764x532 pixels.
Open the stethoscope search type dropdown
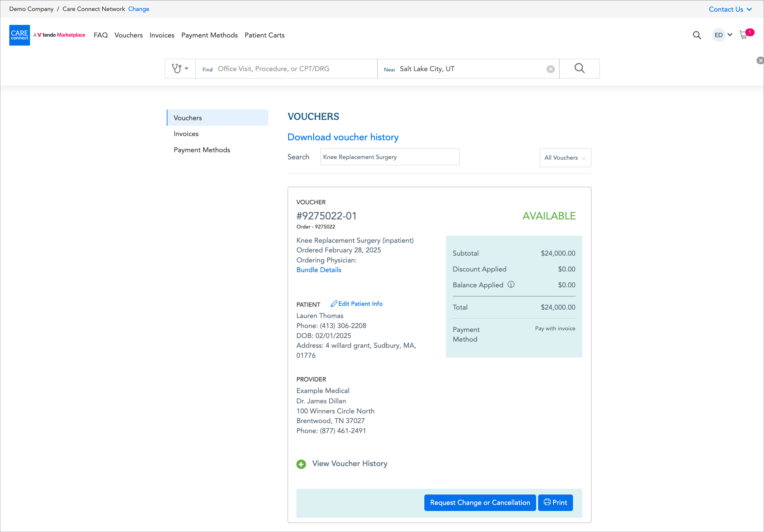point(180,69)
